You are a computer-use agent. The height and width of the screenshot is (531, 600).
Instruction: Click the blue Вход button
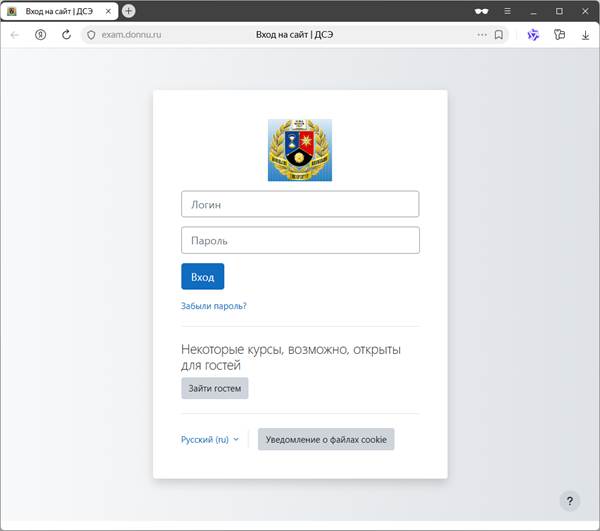click(202, 276)
